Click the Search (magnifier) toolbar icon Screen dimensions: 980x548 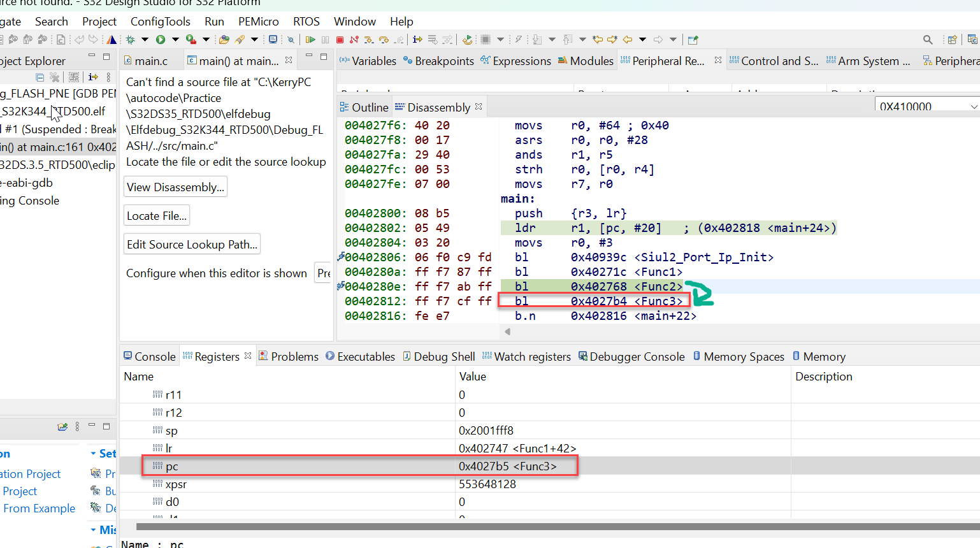[x=928, y=39]
